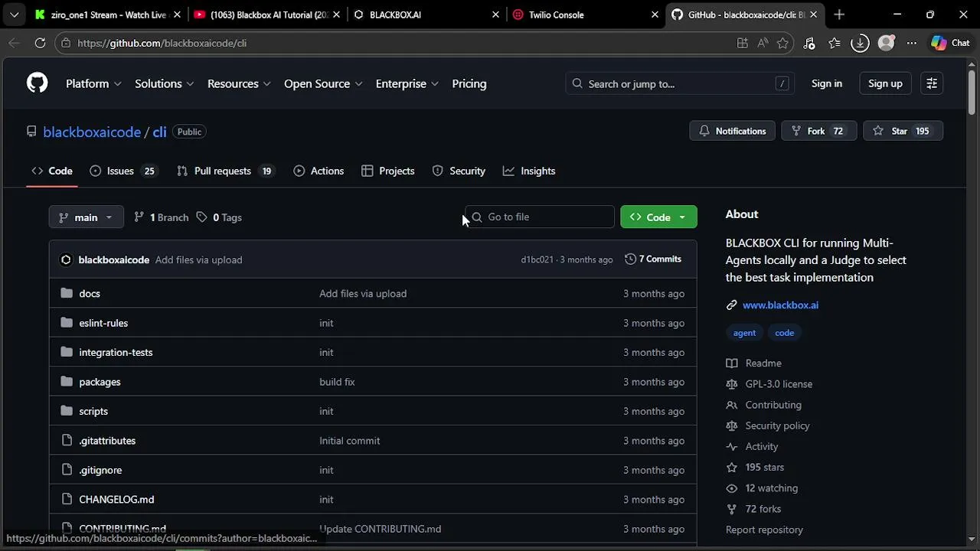Open the scripts folder

click(93, 411)
